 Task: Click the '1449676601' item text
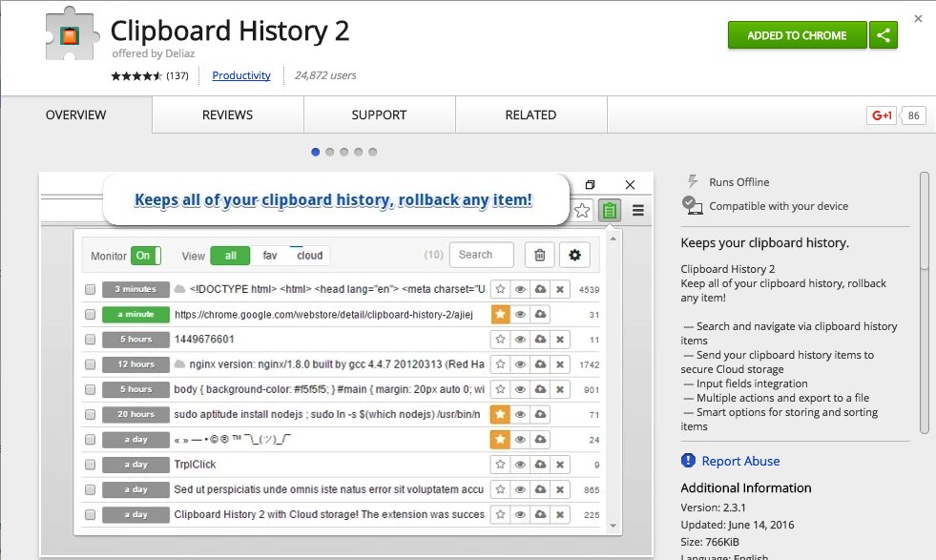[x=204, y=339]
